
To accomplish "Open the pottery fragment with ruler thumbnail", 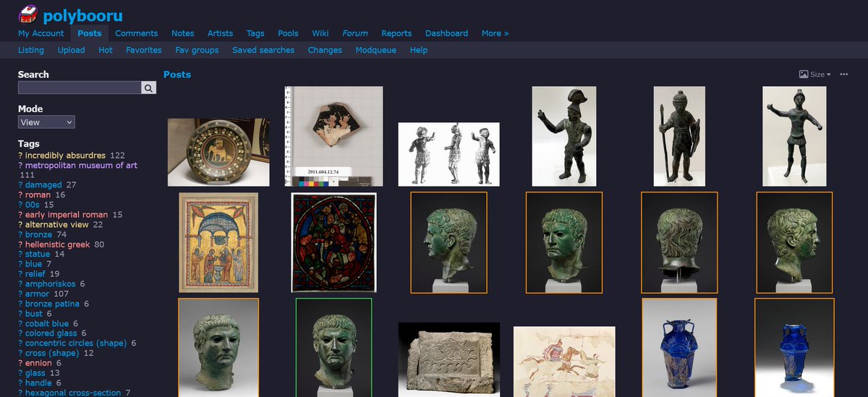I will click(x=333, y=137).
